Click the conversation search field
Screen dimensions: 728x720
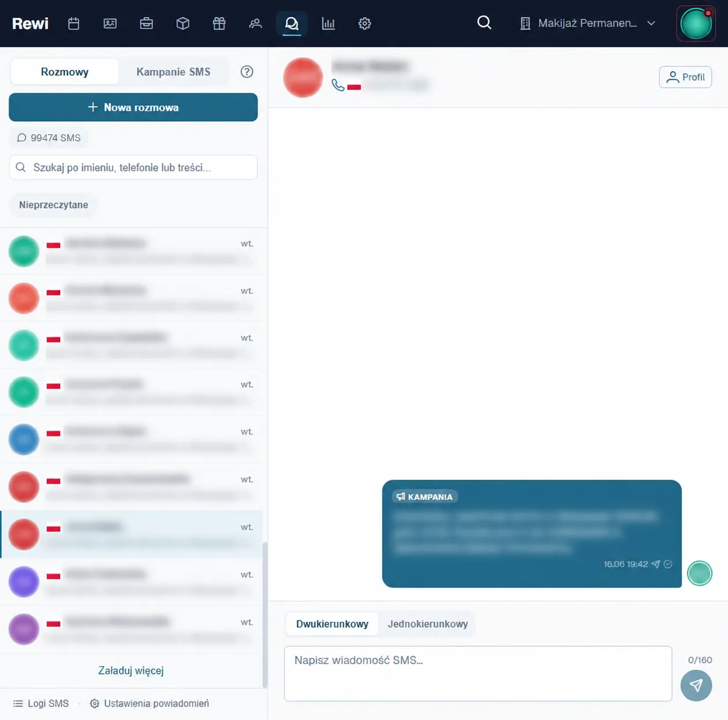coord(133,167)
